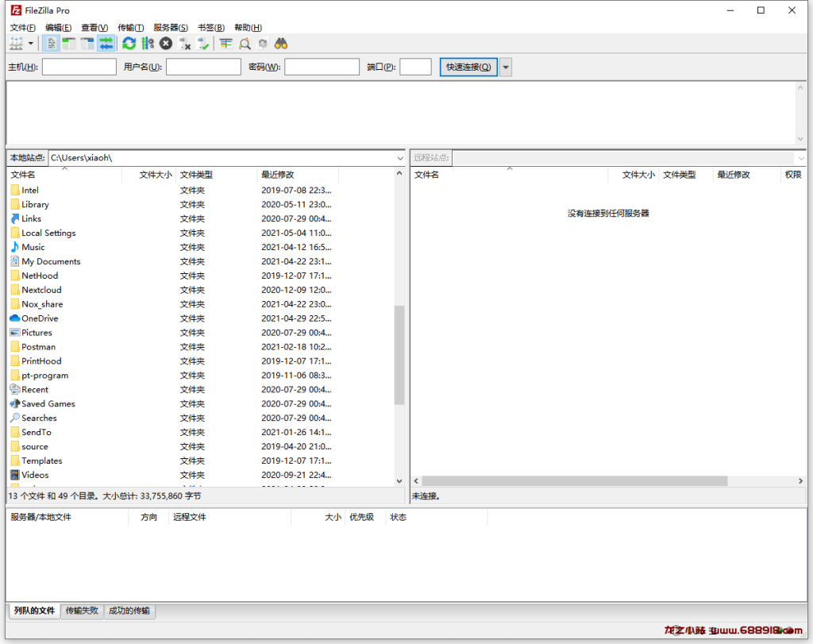Click local file list scrollbar thumb

[x=399, y=355]
